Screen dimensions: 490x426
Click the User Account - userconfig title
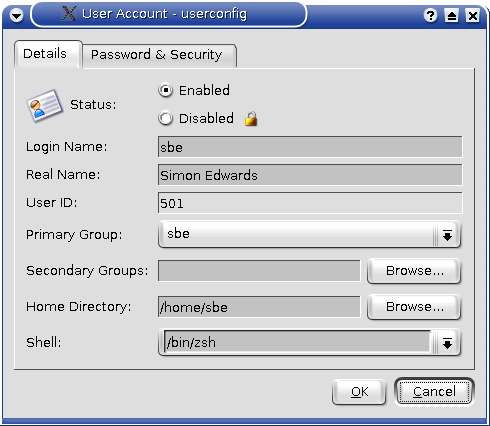point(164,14)
